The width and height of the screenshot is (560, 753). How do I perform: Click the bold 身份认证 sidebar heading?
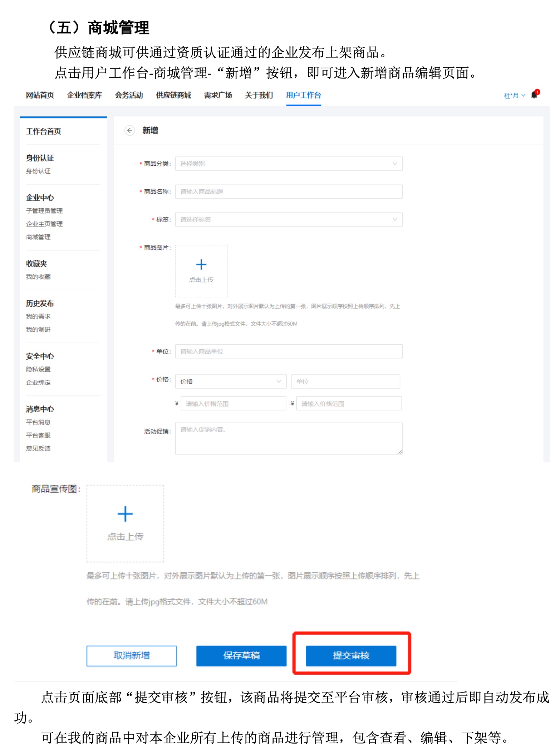pos(40,158)
